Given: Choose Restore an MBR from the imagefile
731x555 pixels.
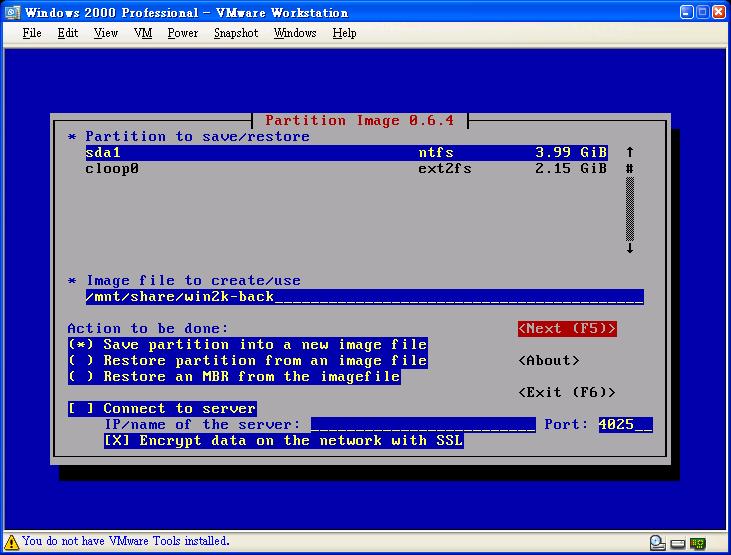Looking at the screenshot, I should (234, 376).
